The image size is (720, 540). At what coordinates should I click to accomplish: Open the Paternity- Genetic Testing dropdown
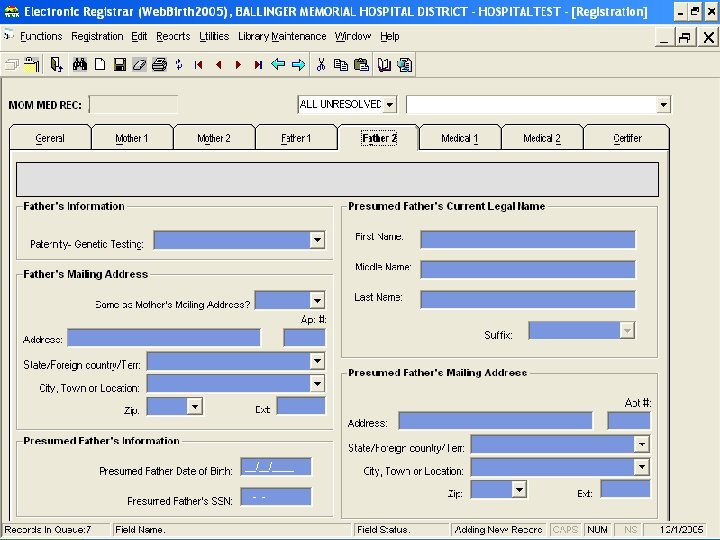coord(317,241)
